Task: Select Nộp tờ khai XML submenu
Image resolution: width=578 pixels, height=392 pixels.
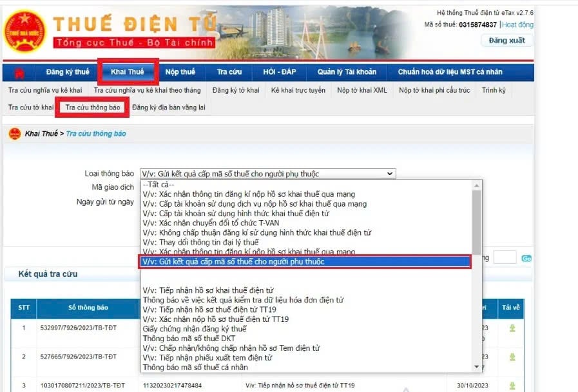Action: tap(362, 90)
